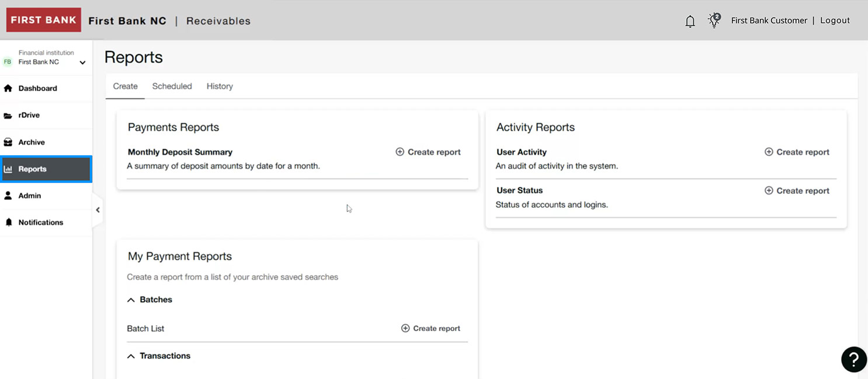The image size is (868, 379).
Task: Open the Financial institution dropdown arrow
Action: click(x=82, y=62)
